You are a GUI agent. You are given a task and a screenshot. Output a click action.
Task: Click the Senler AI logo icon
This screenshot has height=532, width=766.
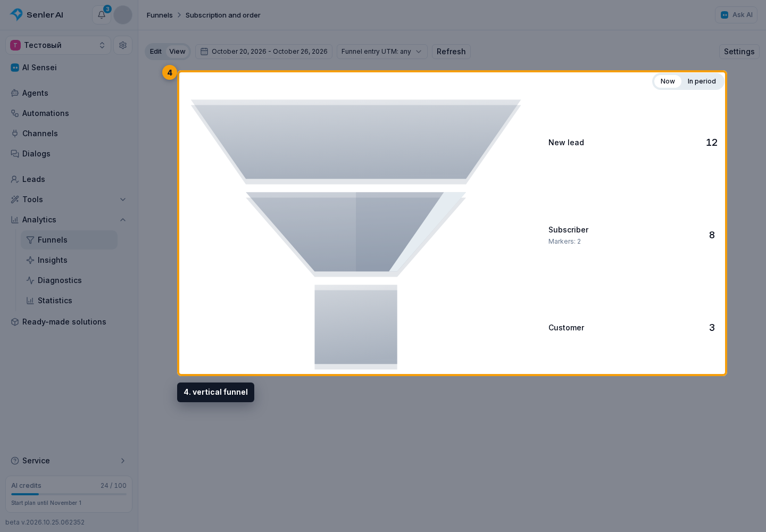coord(16,14)
